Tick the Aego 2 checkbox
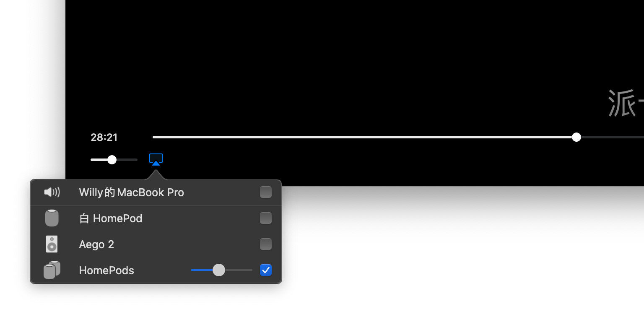This screenshot has width=644, height=317. [x=266, y=244]
